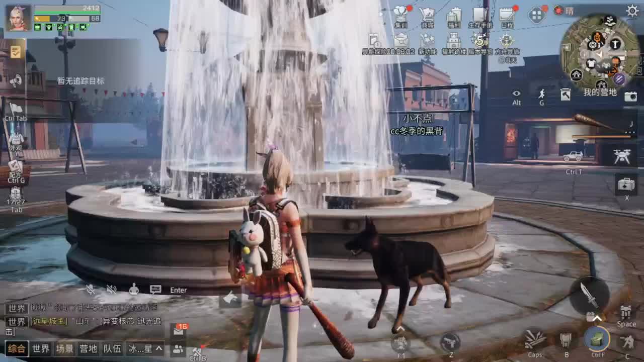The height and width of the screenshot is (362, 644).
Task: Select the 综合 chat tab
Action: (x=16, y=348)
